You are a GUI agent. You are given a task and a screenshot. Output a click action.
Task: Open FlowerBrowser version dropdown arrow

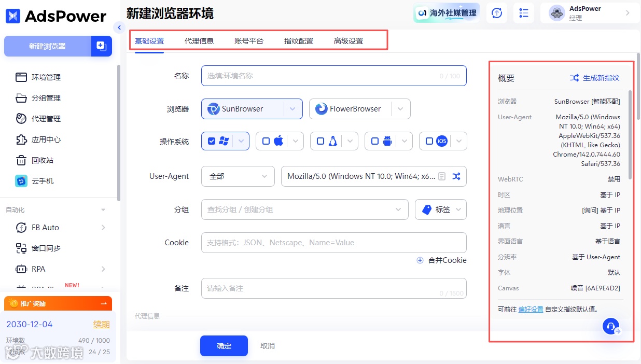[401, 109]
